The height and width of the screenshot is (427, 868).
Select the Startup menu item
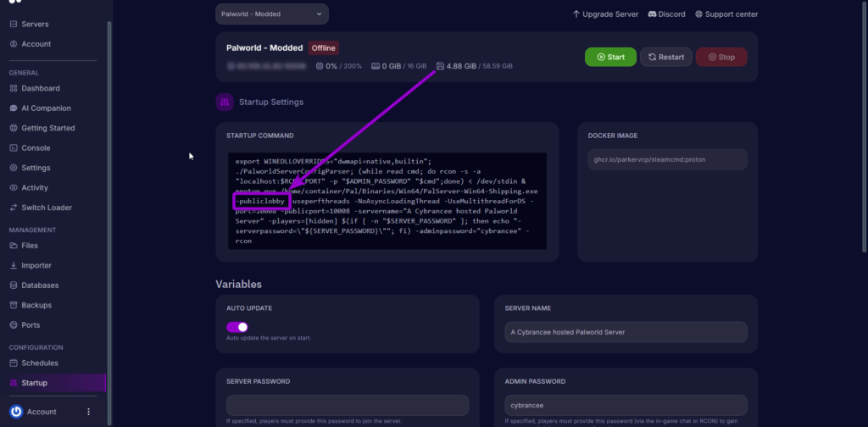pos(34,383)
